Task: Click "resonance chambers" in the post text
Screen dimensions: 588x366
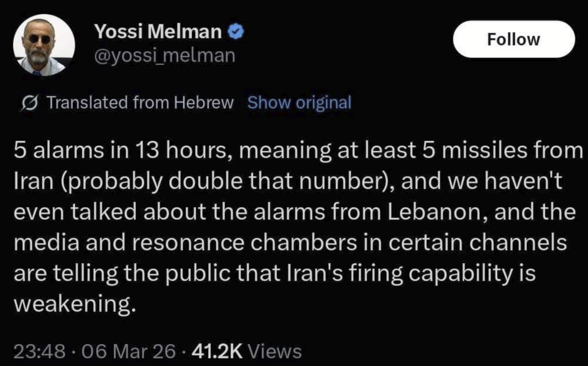Action: click(244, 242)
